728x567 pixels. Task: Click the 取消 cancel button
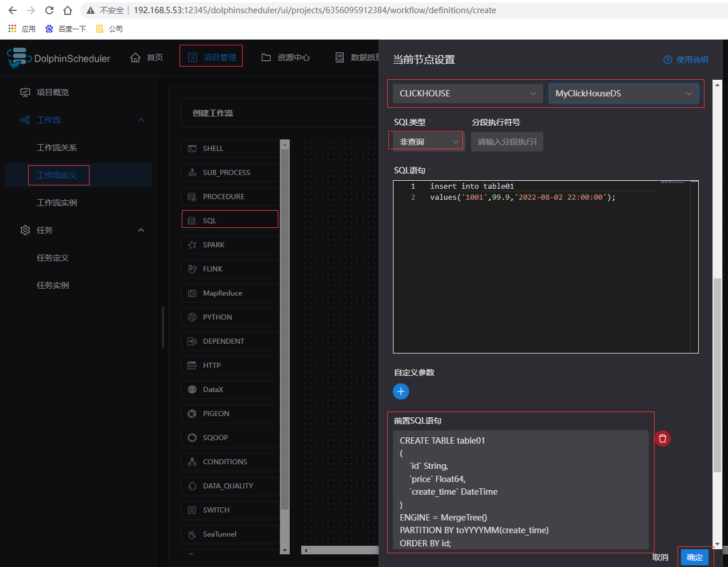660,557
